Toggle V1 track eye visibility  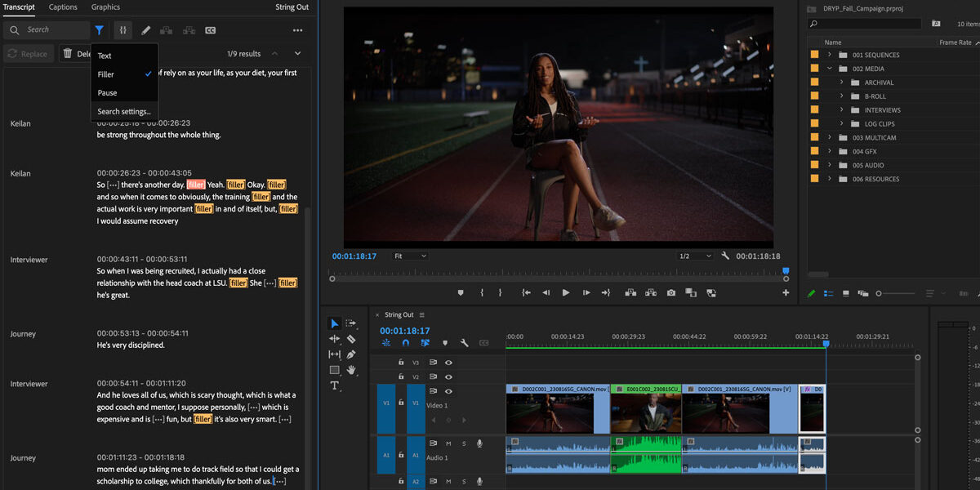click(448, 391)
